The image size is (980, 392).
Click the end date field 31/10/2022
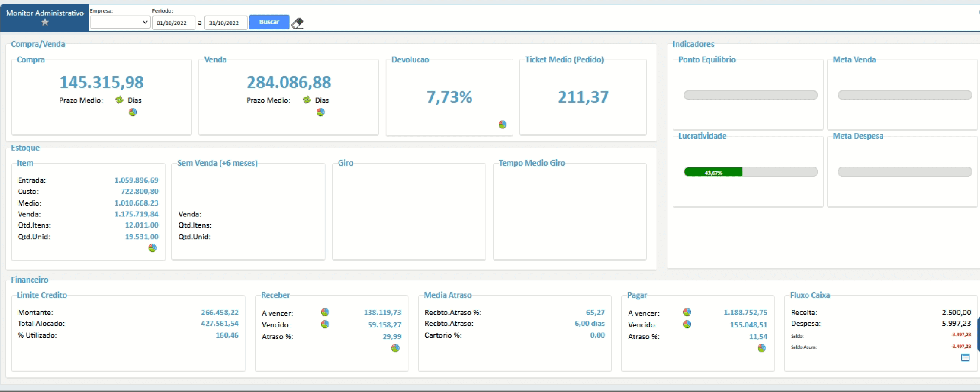click(x=226, y=23)
